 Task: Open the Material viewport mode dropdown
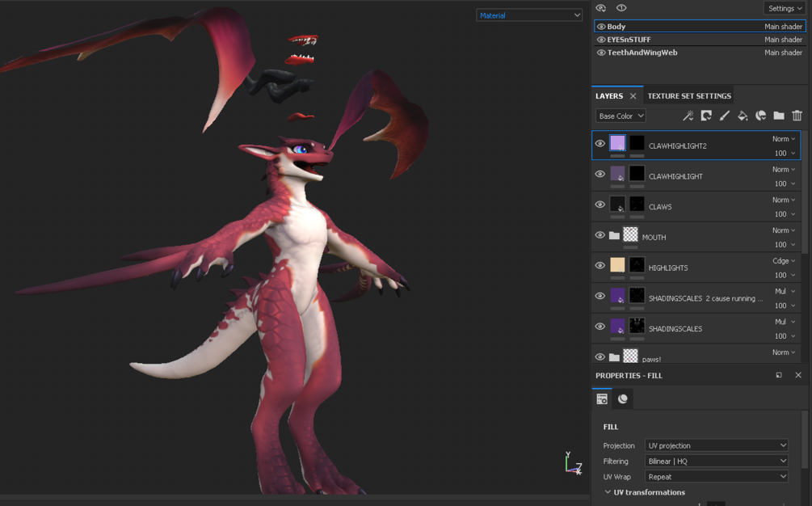tap(528, 15)
